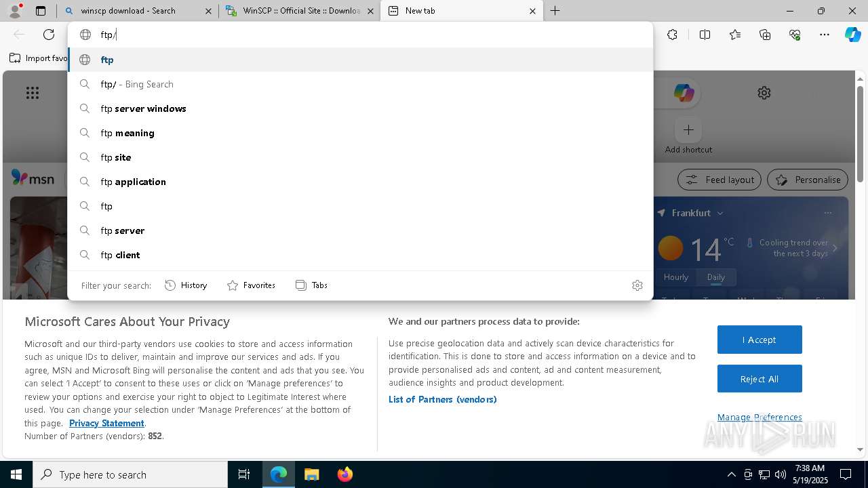This screenshot has width=868, height=488.
Task: Open the msn logo
Action: (33, 178)
